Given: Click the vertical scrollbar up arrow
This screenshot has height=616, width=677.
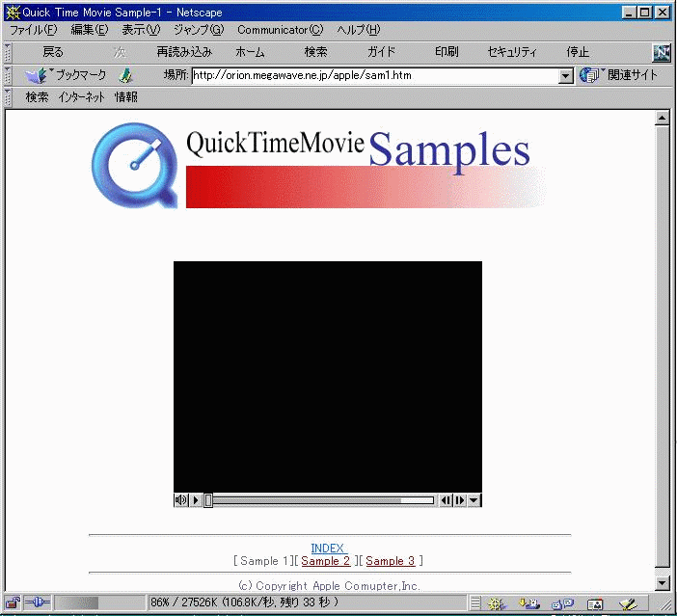Looking at the screenshot, I should [662, 118].
